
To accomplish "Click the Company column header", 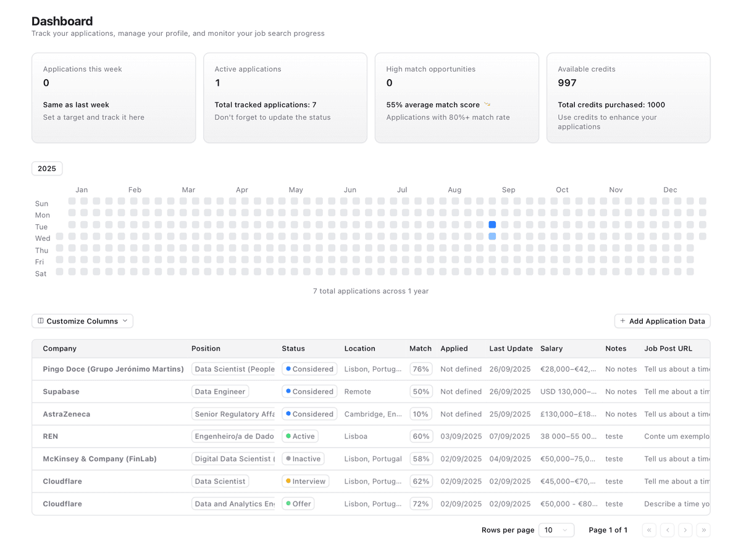I will [60, 348].
